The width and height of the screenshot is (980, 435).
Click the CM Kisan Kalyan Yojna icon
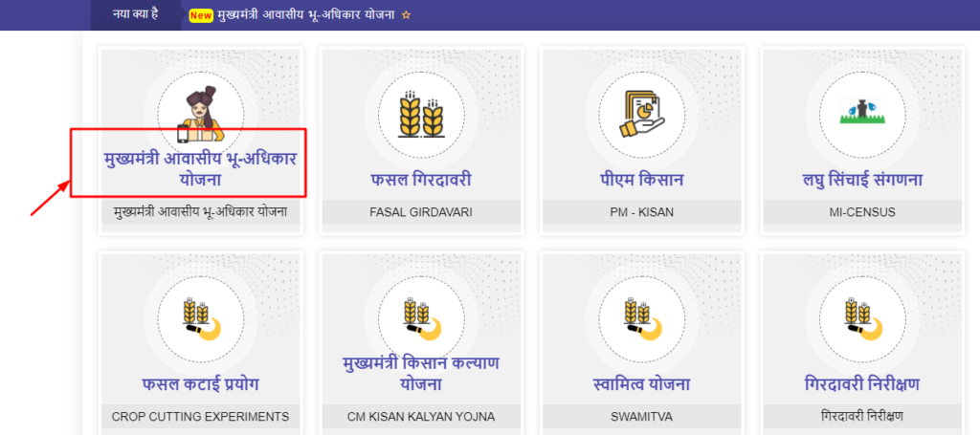421,319
